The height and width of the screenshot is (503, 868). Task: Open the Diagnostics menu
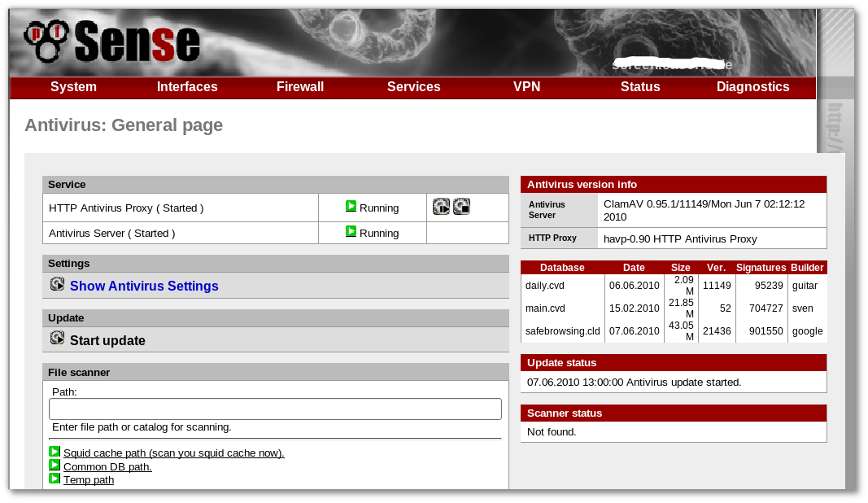pyautogui.click(x=752, y=87)
